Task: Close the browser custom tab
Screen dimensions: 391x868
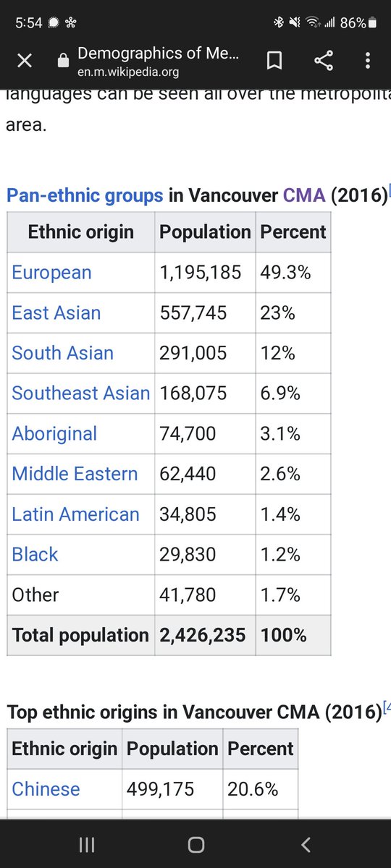Action: coord(25,61)
